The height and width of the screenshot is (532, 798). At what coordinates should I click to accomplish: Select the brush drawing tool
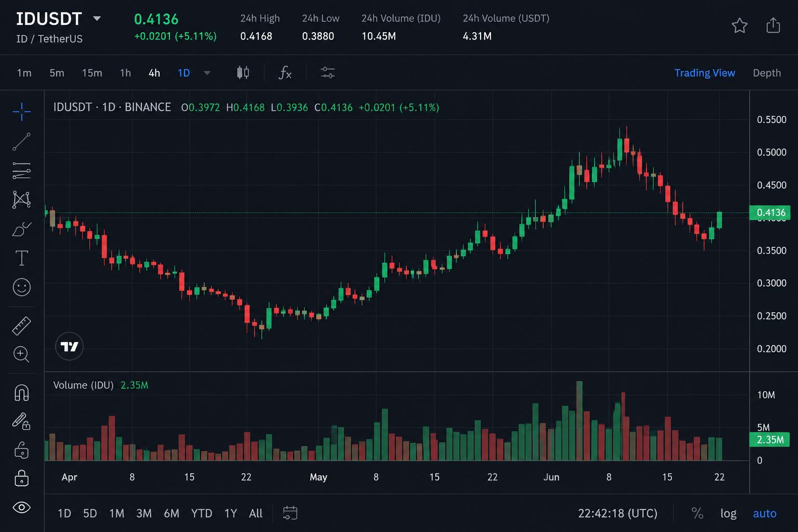(x=21, y=229)
